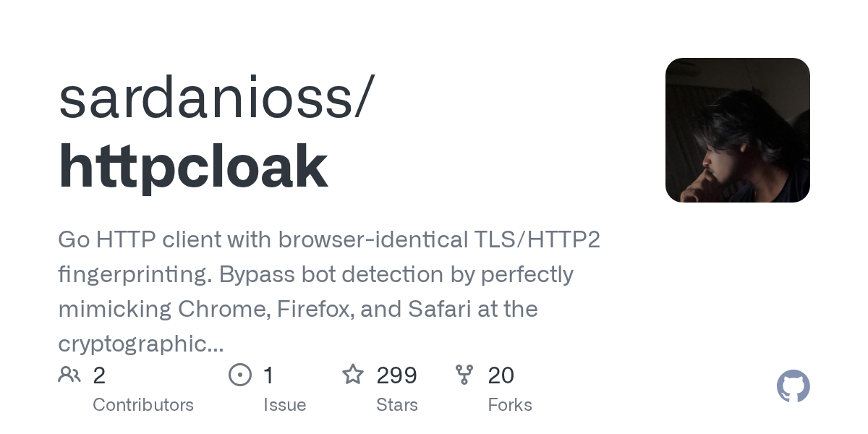Click the GitHub Octocat logo
868x434 pixels.
coord(793,387)
